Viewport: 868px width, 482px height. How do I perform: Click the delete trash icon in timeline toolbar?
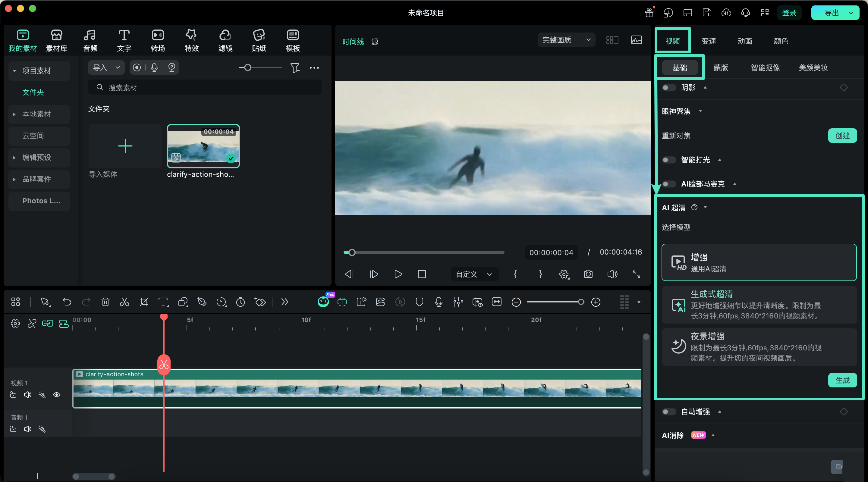point(105,302)
